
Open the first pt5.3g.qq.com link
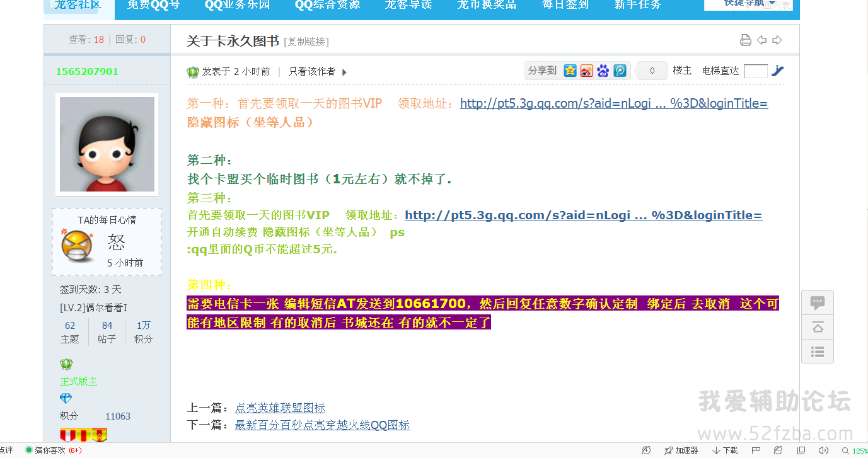(x=614, y=103)
